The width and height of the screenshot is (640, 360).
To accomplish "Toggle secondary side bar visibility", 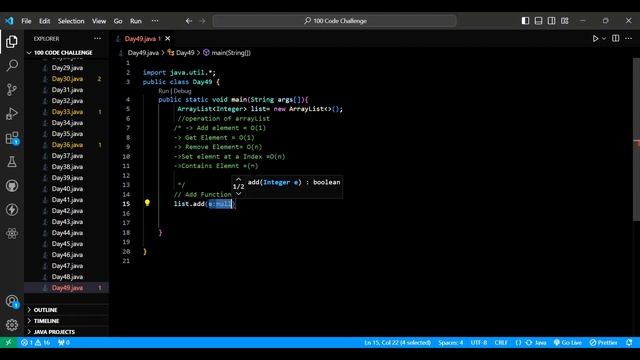I will pyautogui.click(x=551, y=21).
